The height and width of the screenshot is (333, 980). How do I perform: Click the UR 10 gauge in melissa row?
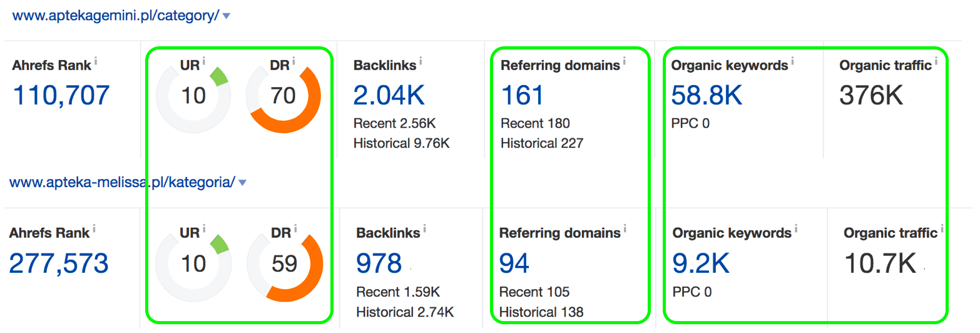pyautogui.click(x=193, y=264)
